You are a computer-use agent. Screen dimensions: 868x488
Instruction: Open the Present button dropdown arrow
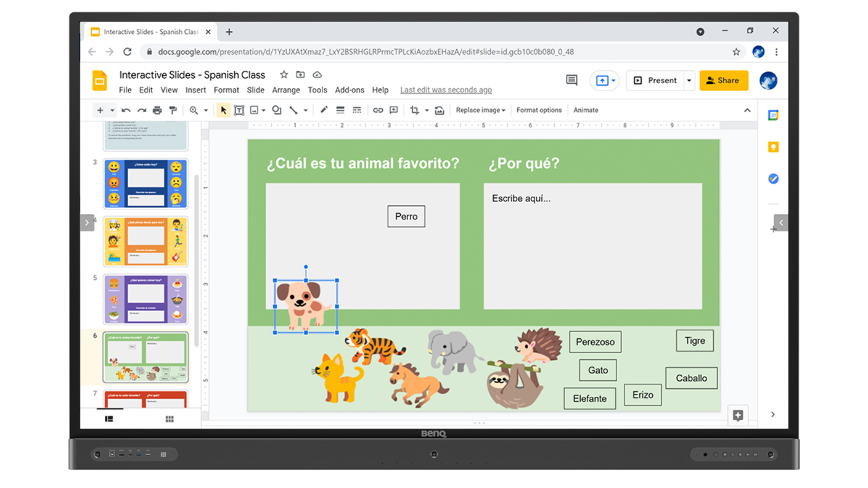[689, 80]
